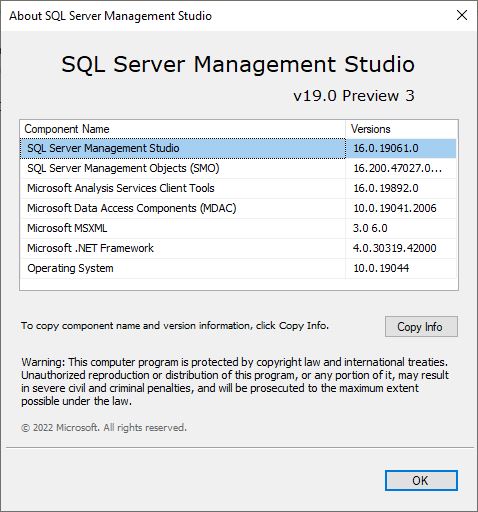Image resolution: width=478 pixels, height=512 pixels.
Task: Select the Microsoft MSXML row
Action: point(238,228)
